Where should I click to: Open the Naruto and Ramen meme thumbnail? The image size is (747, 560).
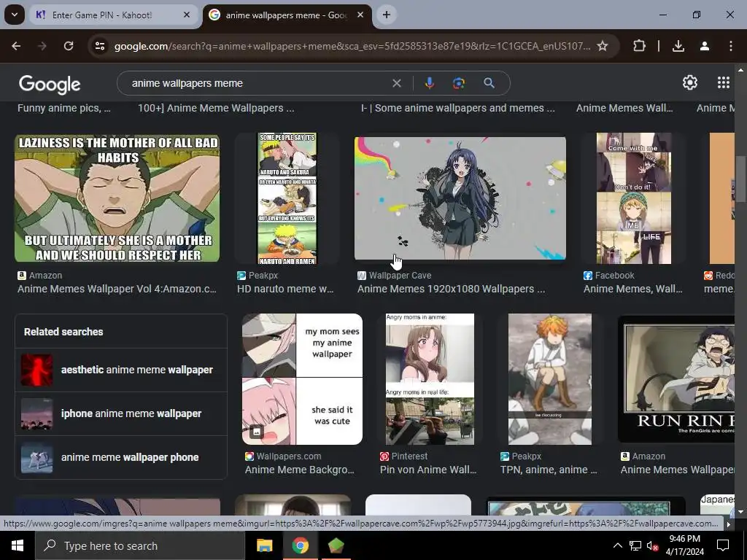287,198
